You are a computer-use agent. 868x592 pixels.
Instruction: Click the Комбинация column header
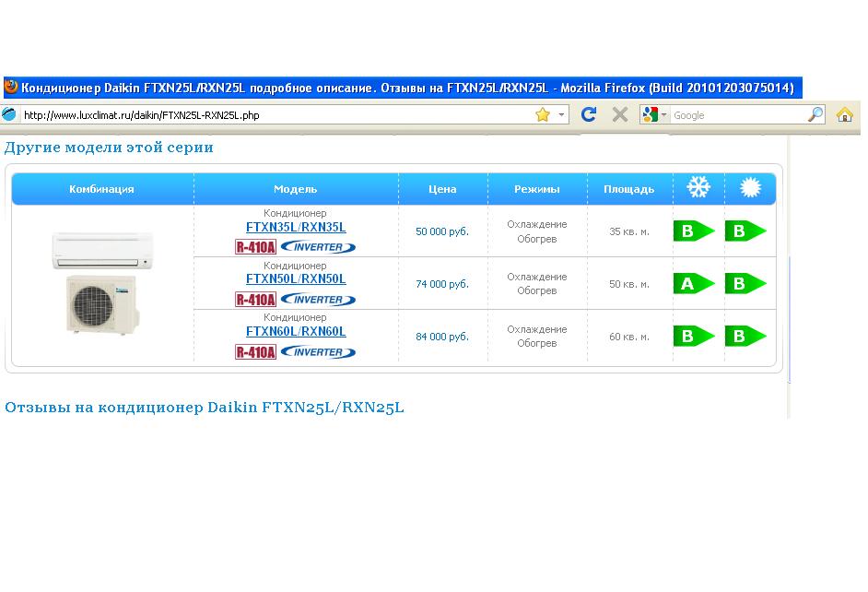point(102,189)
